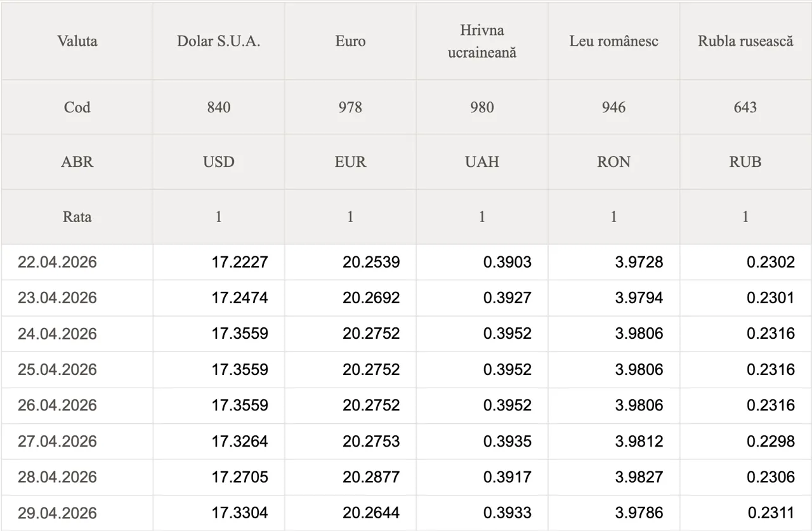The height and width of the screenshot is (531, 812).
Task: Click the UAH rate 0.3935
Action: coord(507,441)
